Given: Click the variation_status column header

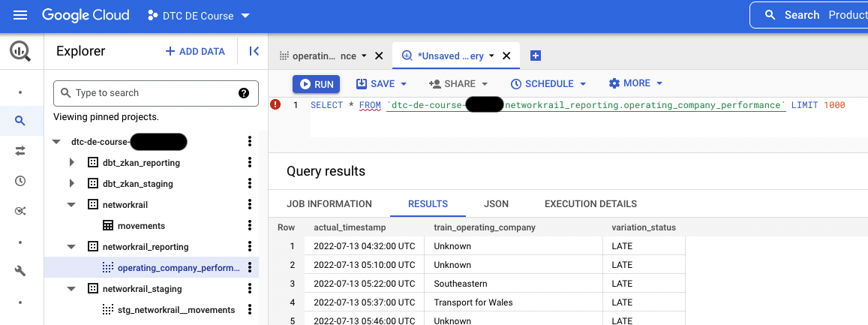Looking at the screenshot, I should pos(644,227).
